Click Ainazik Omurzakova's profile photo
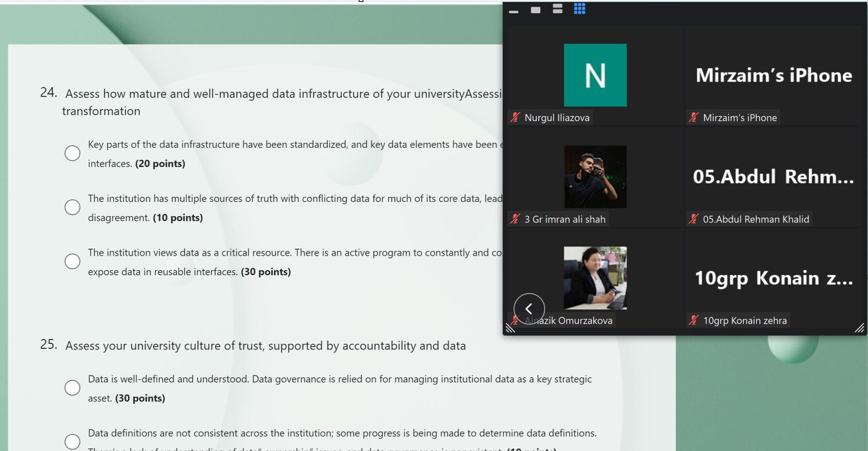This screenshot has width=868, height=451. tap(595, 278)
